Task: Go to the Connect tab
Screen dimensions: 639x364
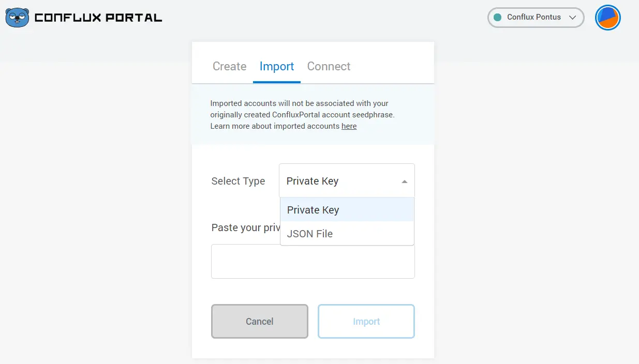Action: [x=329, y=66]
